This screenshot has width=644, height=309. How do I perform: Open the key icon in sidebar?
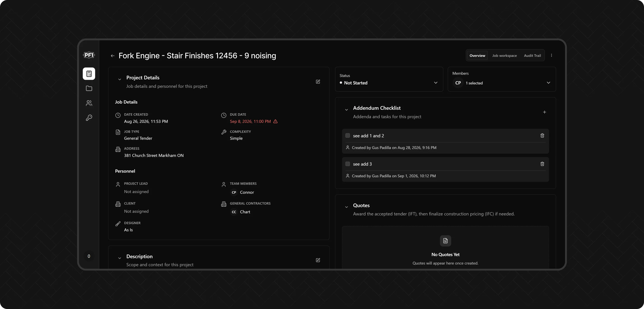(89, 118)
